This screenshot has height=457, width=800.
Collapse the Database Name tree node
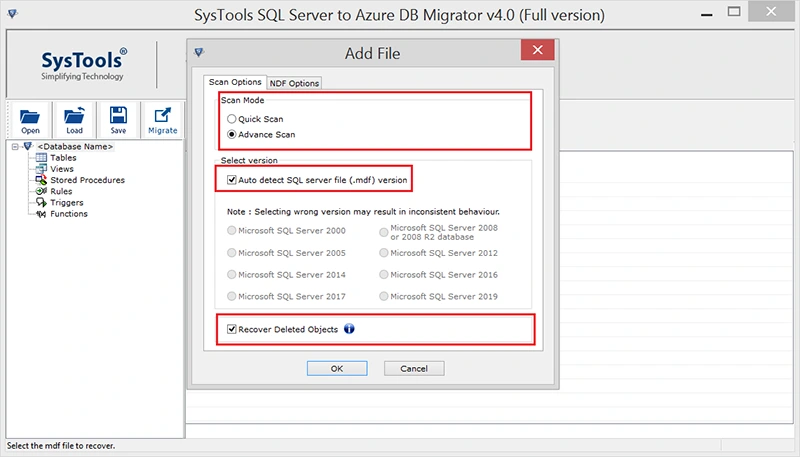(x=15, y=146)
